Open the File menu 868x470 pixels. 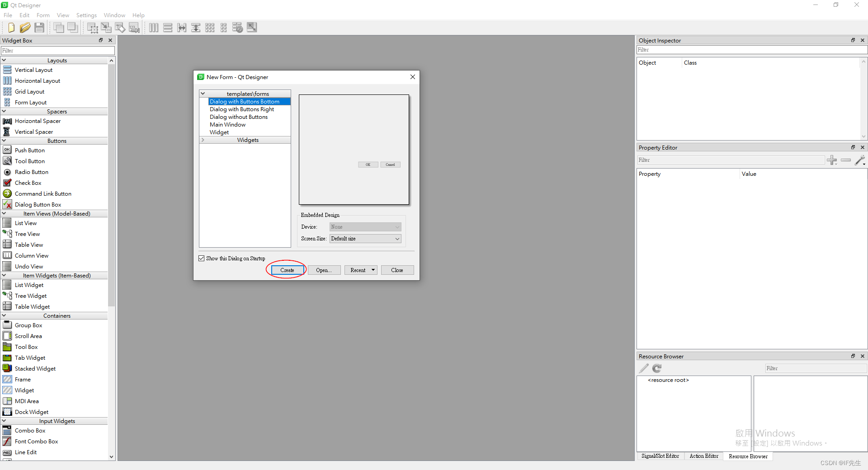(8, 15)
